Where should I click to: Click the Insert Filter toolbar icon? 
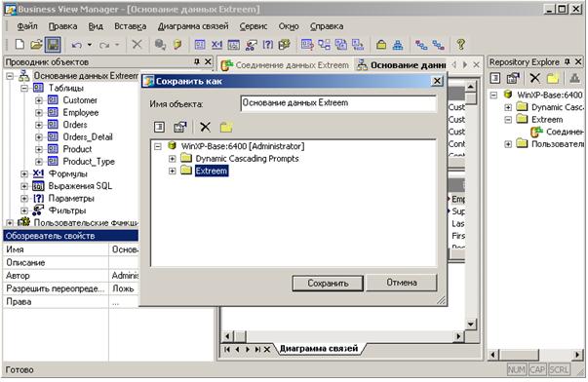pyautogui.click(x=251, y=45)
